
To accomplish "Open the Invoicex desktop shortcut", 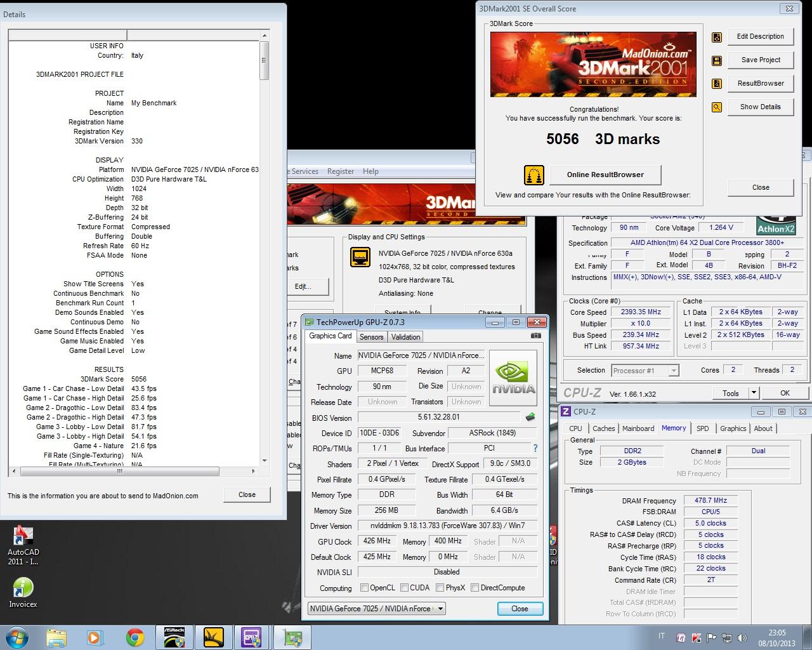I will (x=23, y=593).
